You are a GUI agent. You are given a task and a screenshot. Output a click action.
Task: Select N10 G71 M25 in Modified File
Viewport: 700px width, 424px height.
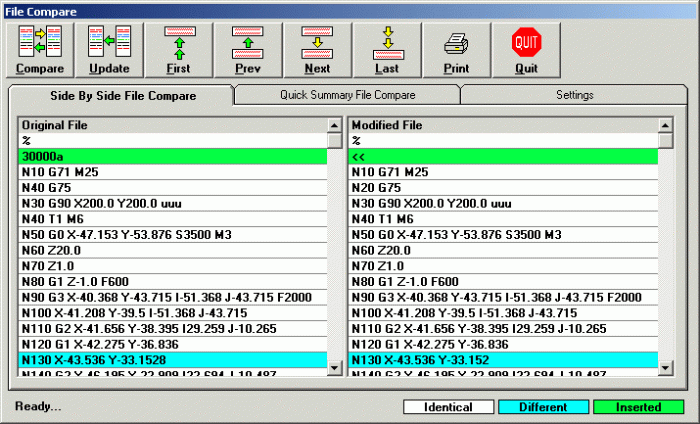[503, 172]
